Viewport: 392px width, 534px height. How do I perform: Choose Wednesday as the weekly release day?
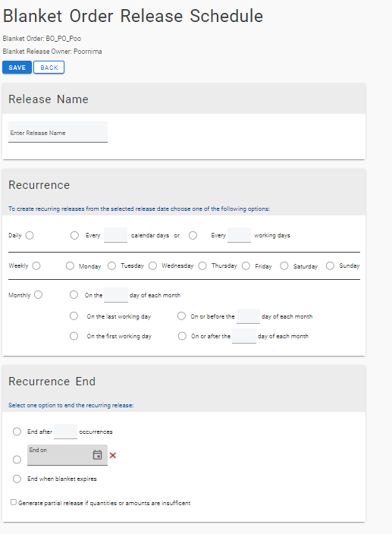coord(153,265)
